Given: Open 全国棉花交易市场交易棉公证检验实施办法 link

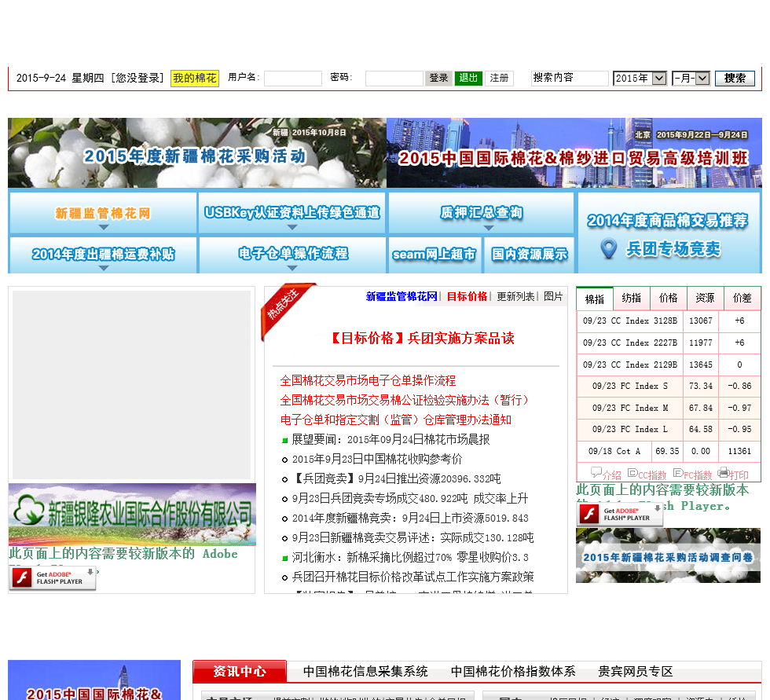Looking at the screenshot, I should [404, 400].
